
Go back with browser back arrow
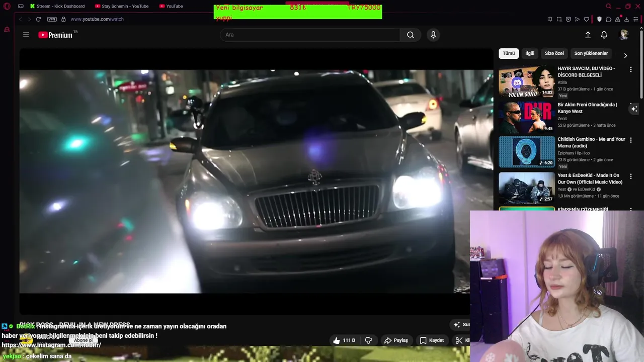tap(21, 19)
